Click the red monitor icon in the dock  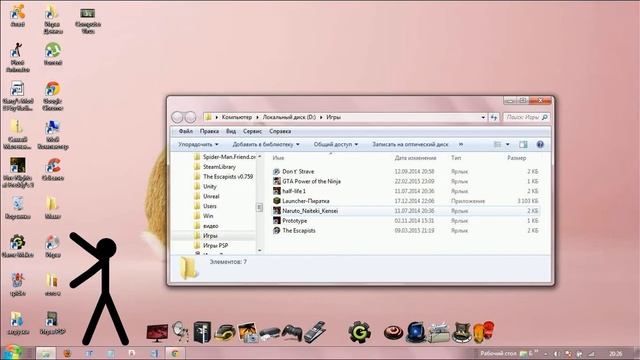[x=157, y=333]
